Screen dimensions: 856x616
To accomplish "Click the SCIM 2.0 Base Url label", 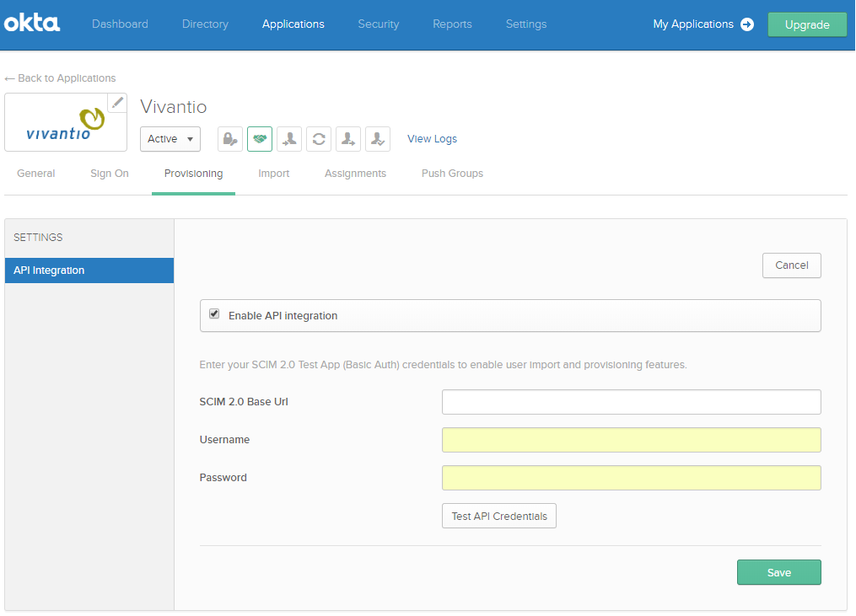I will click(244, 402).
